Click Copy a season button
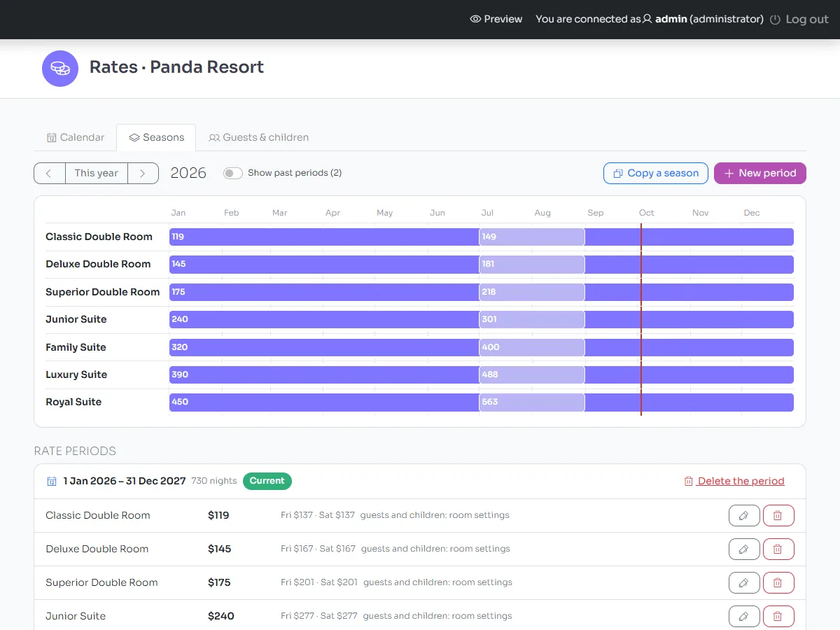The width and height of the screenshot is (840, 630). pos(656,173)
